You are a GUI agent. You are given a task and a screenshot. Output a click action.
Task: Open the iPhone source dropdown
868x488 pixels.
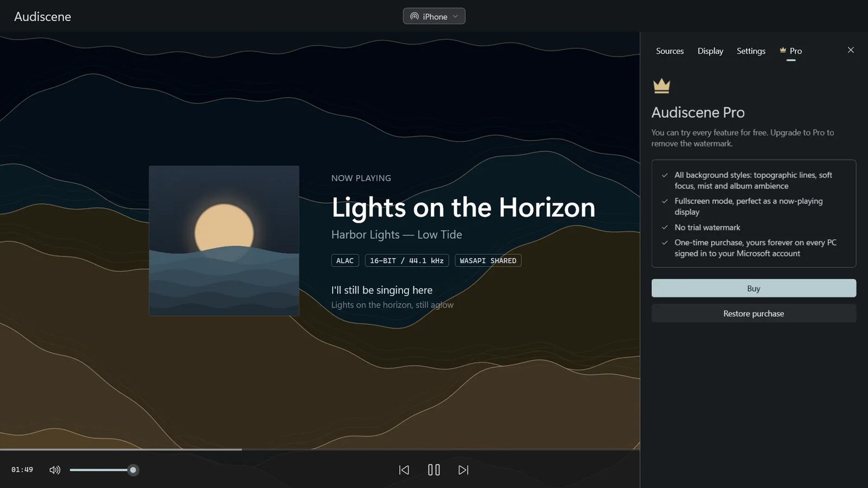pyautogui.click(x=434, y=16)
